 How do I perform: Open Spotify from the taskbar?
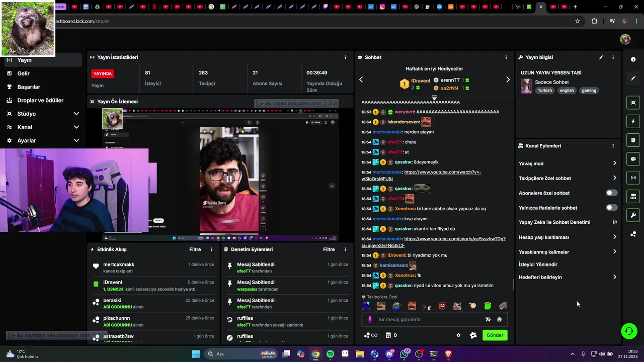coord(330,354)
